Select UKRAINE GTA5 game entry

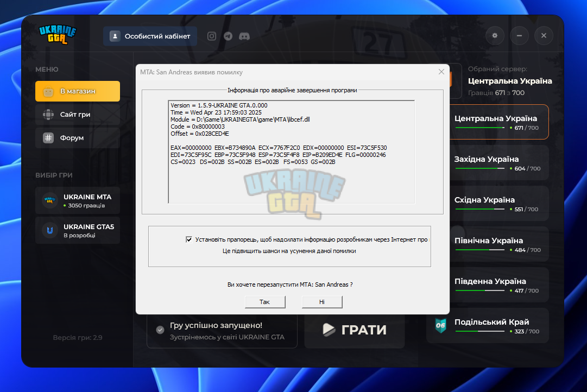pyautogui.click(x=78, y=230)
